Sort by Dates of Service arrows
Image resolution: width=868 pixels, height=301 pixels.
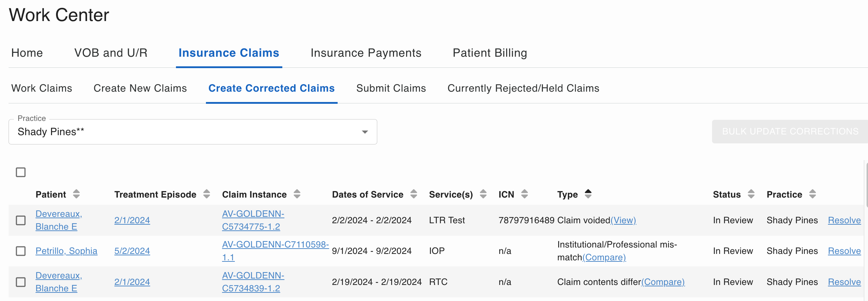(413, 194)
